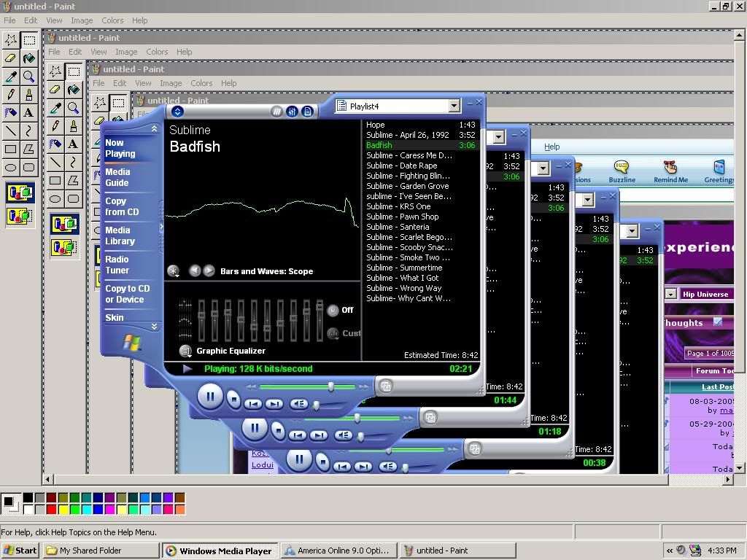Select the Fill With Color bucket in outermost toolbox

pyautogui.click(x=29, y=58)
